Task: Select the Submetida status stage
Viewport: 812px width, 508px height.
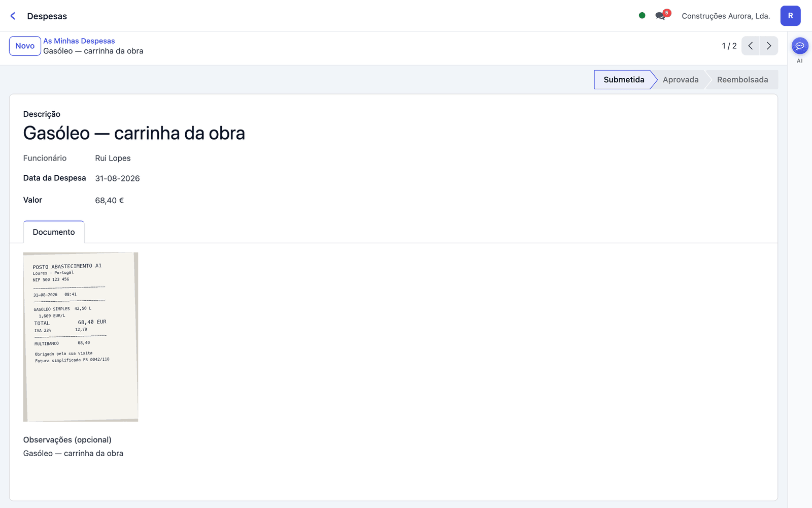Action: tap(624, 80)
